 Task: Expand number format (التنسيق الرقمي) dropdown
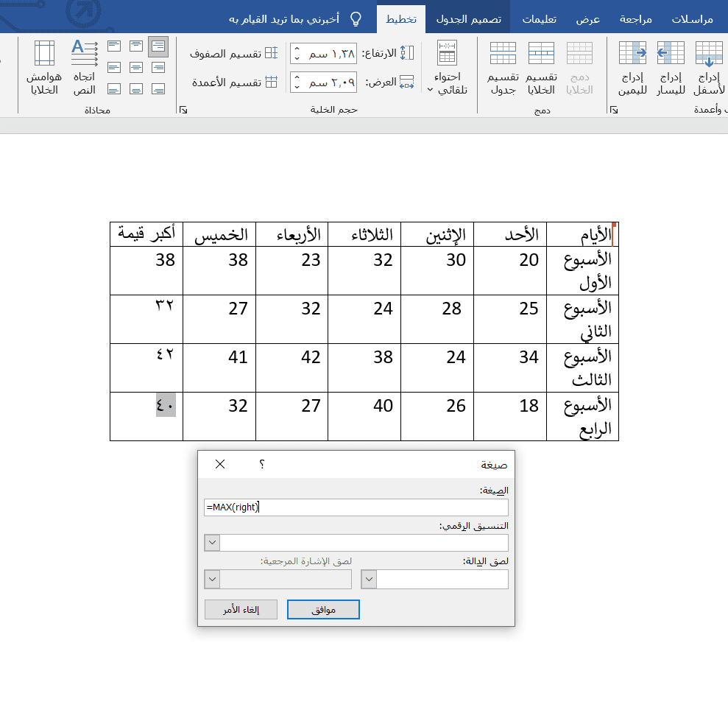212,544
